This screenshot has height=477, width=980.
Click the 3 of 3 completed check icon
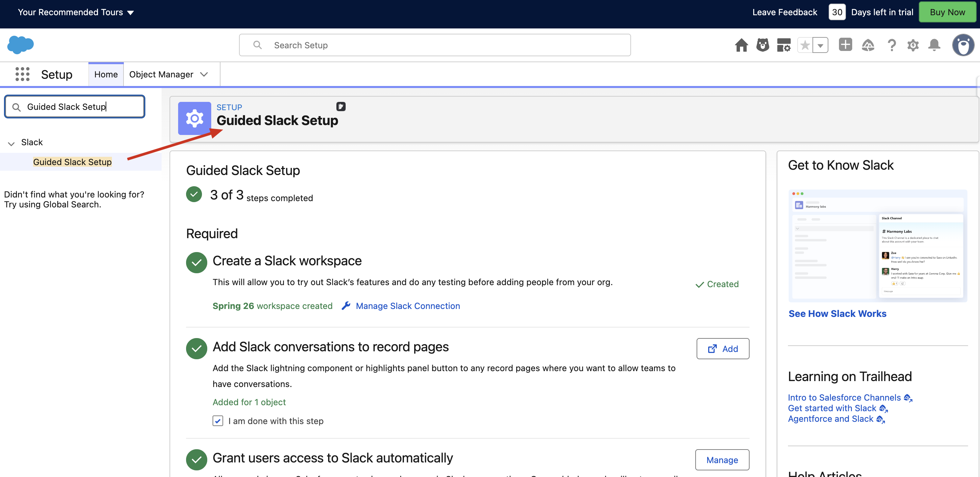tap(194, 194)
